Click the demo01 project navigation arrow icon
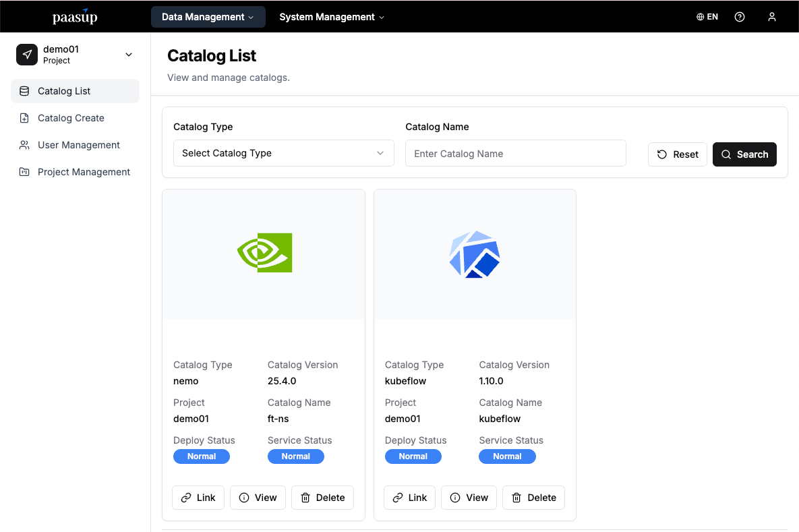 point(27,55)
